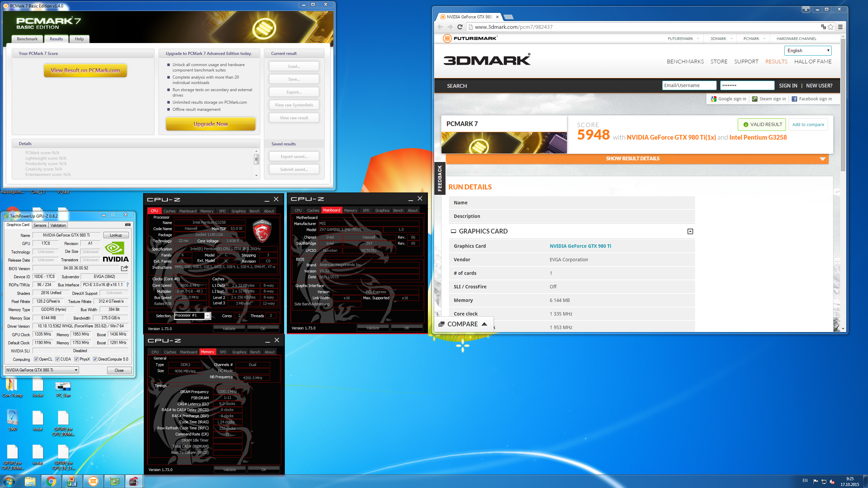Open the muted volume tray icon
Screen dimensions: 868x488
pos(832,482)
